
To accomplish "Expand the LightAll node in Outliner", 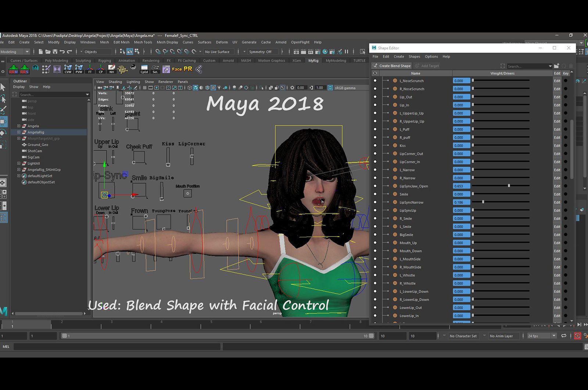I will click(19, 163).
